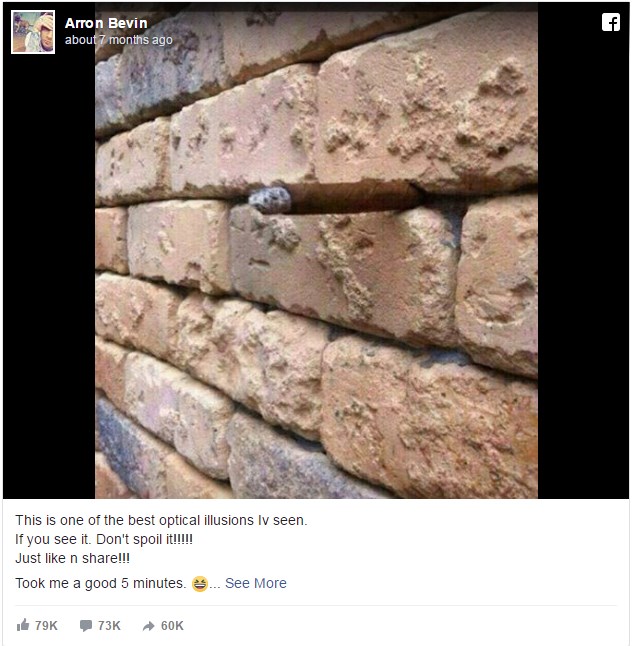Click the 'Just like n share!!!' line
633x646 pixels.
click(73, 558)
